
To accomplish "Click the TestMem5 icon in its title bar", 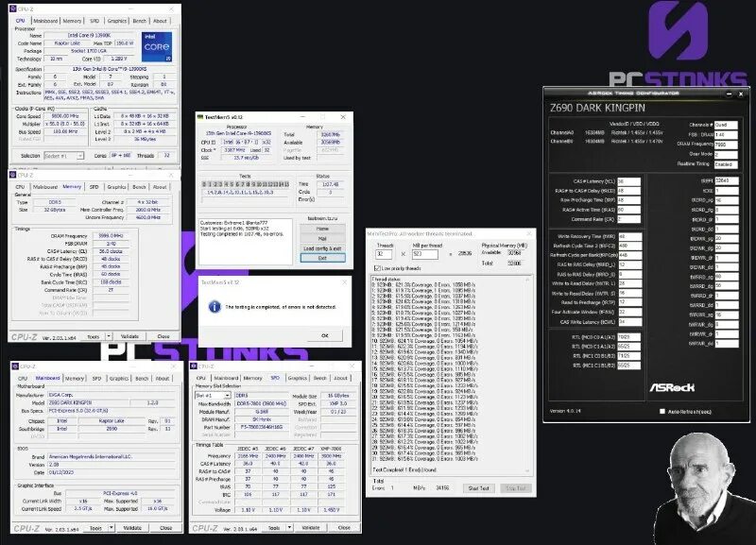I will tap(201, 116).
